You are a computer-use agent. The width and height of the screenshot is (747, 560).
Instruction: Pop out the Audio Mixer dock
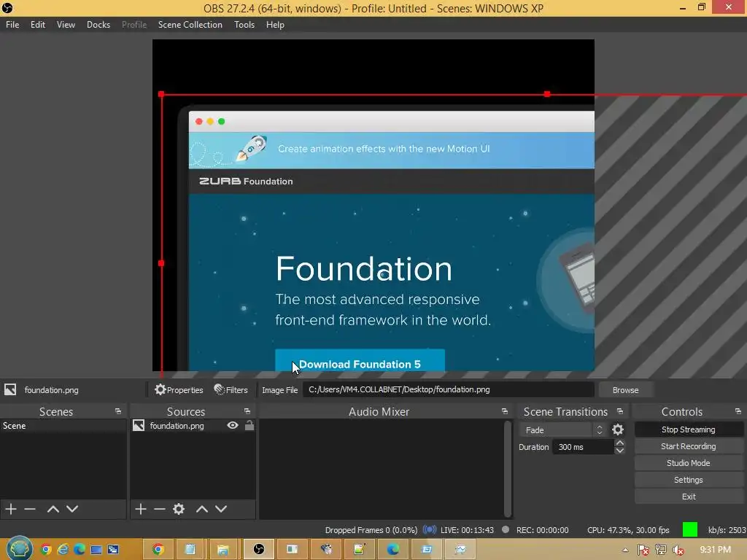pyautogui.click(x=505, y=411)
